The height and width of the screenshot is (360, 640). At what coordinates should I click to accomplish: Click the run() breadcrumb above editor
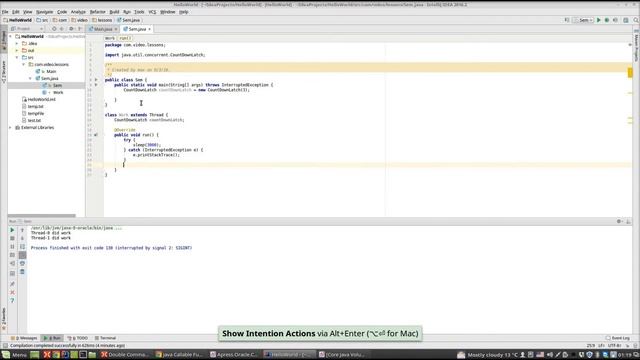click(125, 38)
